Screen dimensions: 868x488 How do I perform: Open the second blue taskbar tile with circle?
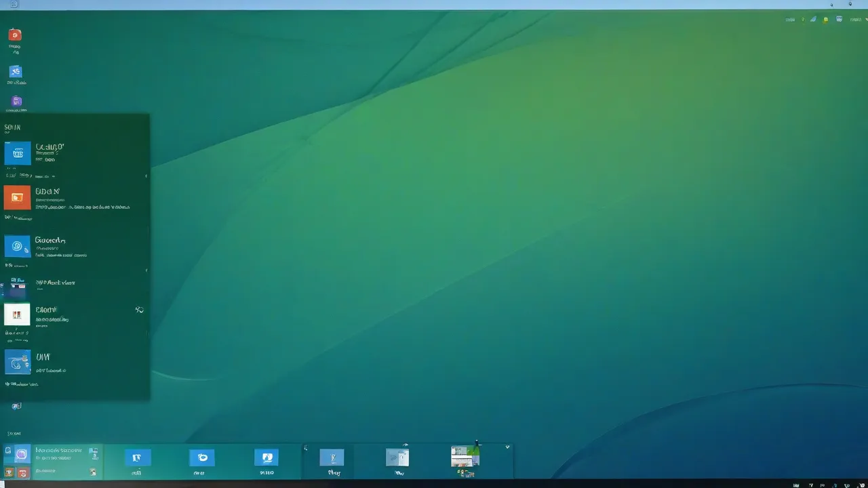pos(202,457)
